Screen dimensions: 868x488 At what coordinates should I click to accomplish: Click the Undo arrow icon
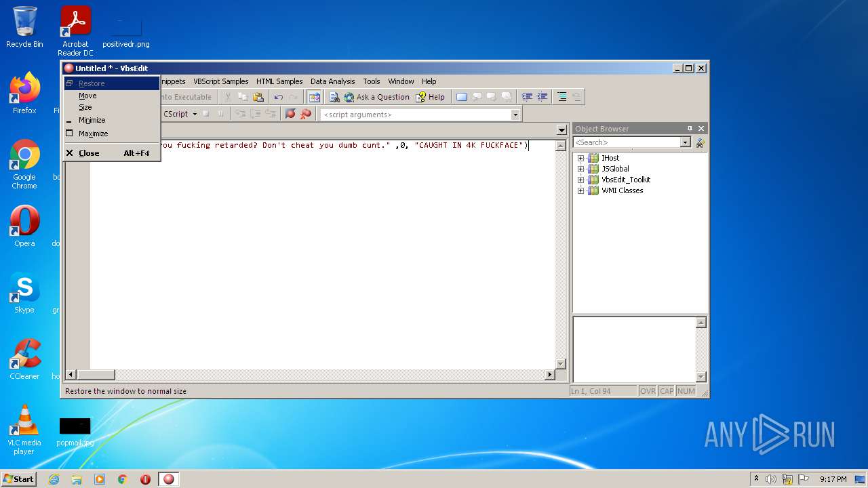click(x=278, y=97)
